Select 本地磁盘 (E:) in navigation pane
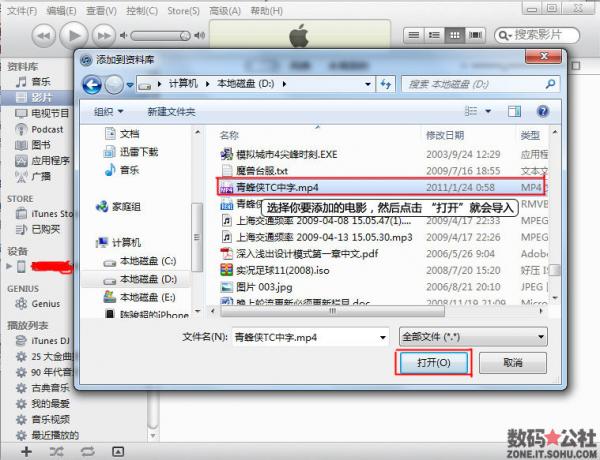Viewport: 600px width, 460px height. point(139,297)
